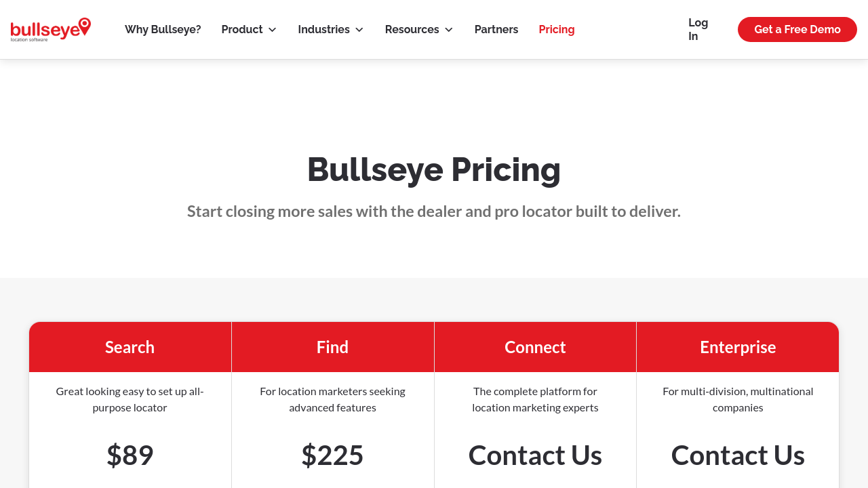Click the Bullseye Pricing heading

coord(434,169)
